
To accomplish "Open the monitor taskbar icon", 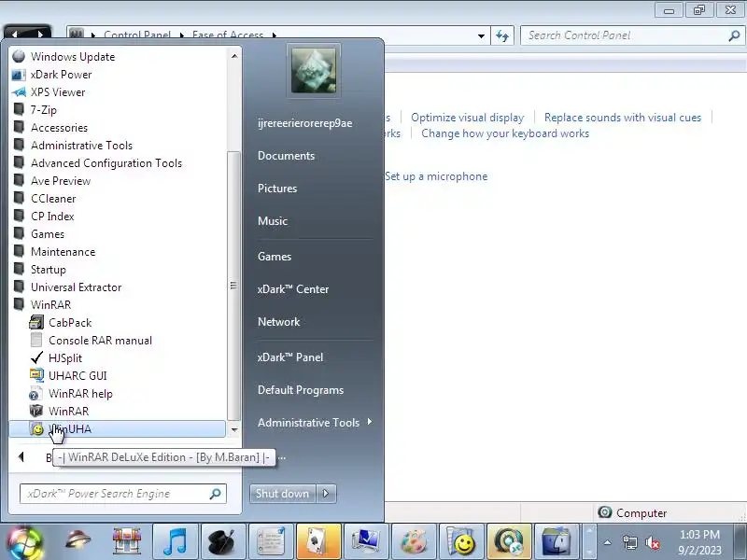I will pos(366,542).
